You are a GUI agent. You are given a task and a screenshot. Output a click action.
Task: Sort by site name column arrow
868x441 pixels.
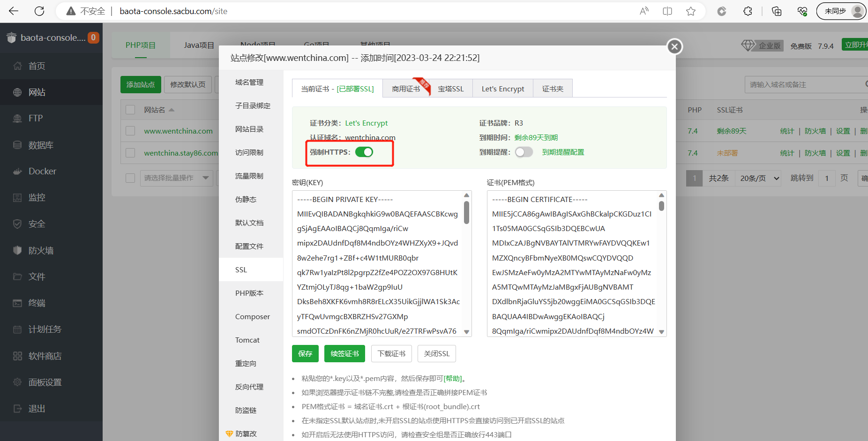[x=172, y=110]
